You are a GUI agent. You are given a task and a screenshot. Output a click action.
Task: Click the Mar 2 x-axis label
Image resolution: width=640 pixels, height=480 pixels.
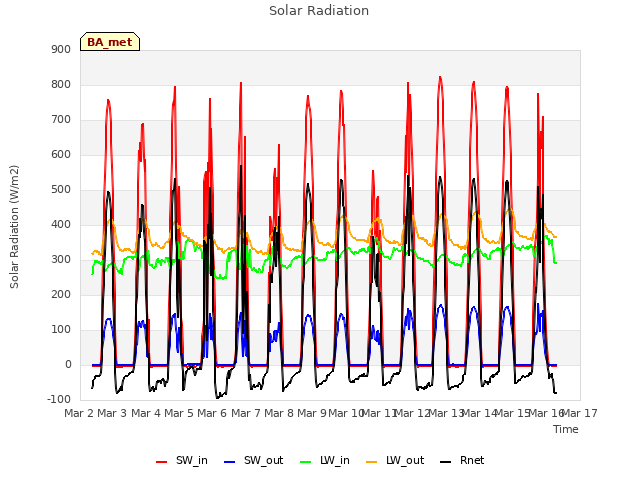(79, 413)
